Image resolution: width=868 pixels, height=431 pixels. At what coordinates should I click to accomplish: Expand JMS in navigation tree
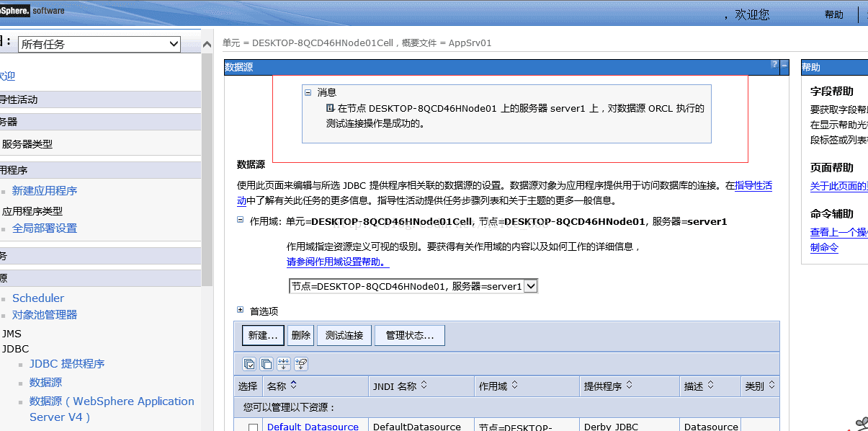[12, 334]
